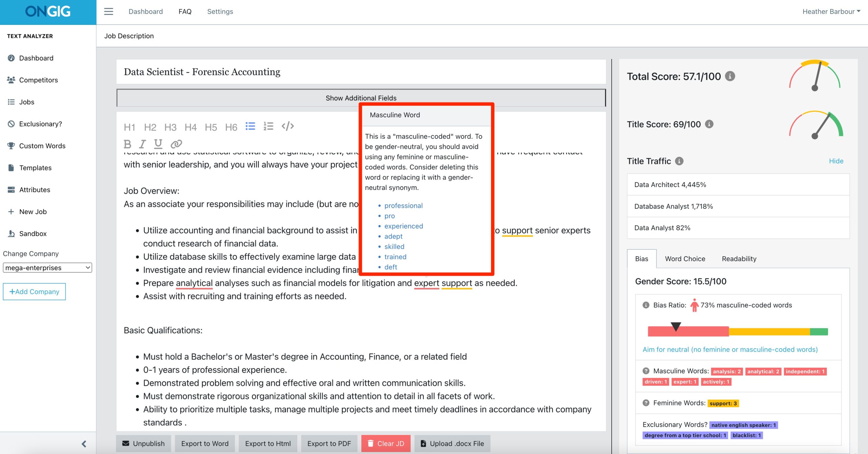The height and width of the screenshot is (454, 868).
Task: Switch to the Word Choice tab
Action: point(684,258)
